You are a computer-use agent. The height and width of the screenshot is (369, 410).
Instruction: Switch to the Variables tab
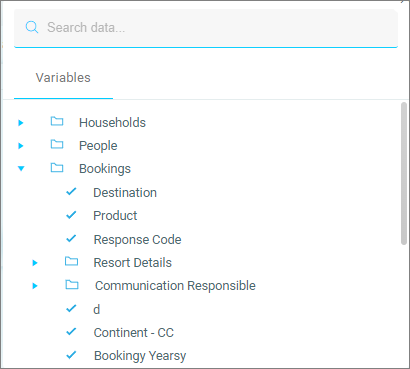point(63,78)
